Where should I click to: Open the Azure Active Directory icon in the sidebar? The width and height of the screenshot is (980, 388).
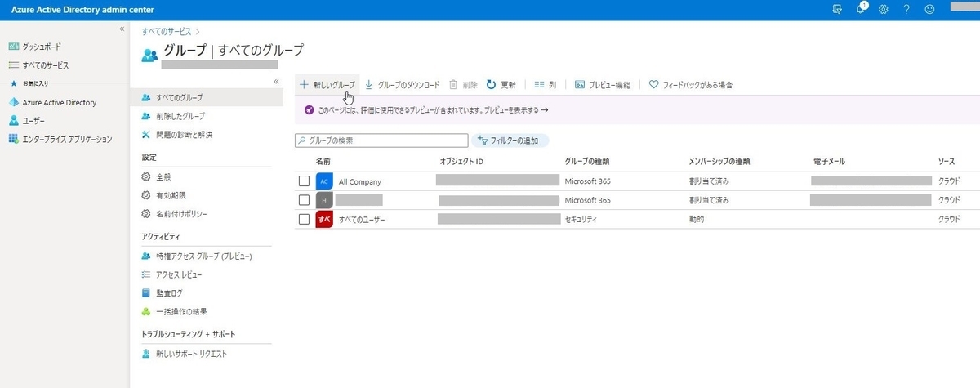(13, 103)
